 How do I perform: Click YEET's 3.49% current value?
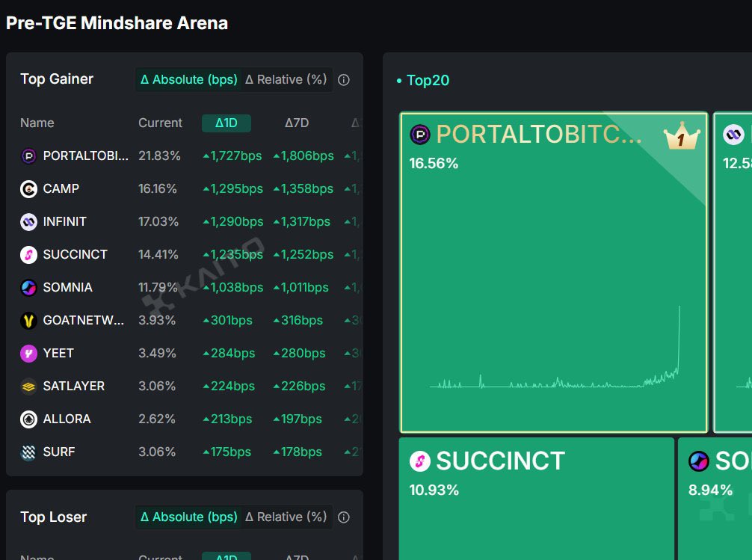(x=157, y=353)
